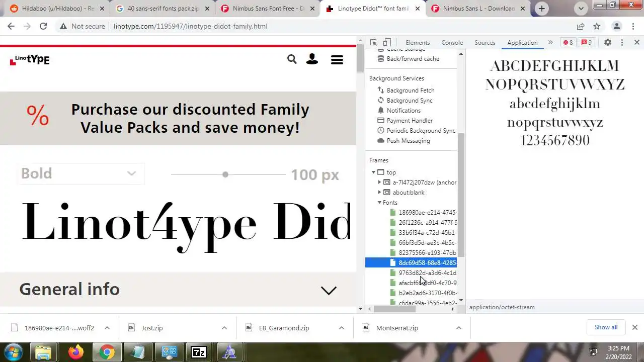The width and height of the screenshot is (644, 362).
Task: Click the font size slider handle
Action: click(x=225, y=174)
